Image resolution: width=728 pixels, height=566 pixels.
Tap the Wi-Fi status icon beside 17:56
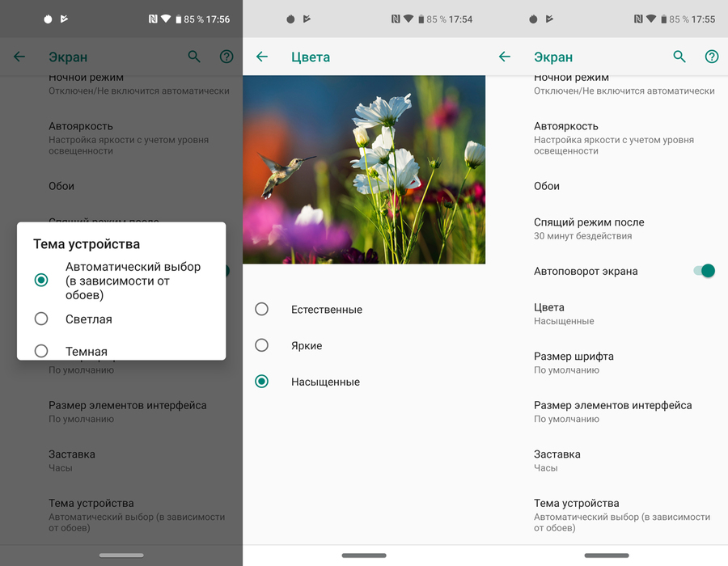[x=166, y=19]
